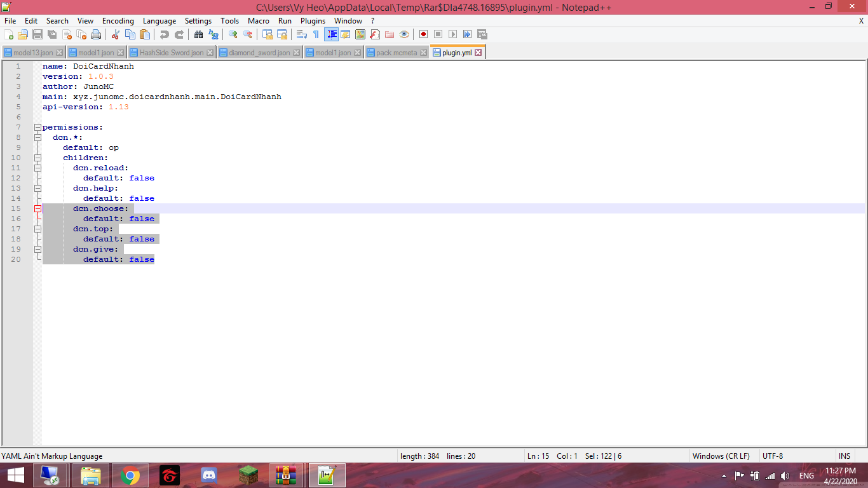Image resolution: width=868 pixels, height=488 pixels.
Task: Collapse the dcn.top fold at line 17
Action: (37, 229)
